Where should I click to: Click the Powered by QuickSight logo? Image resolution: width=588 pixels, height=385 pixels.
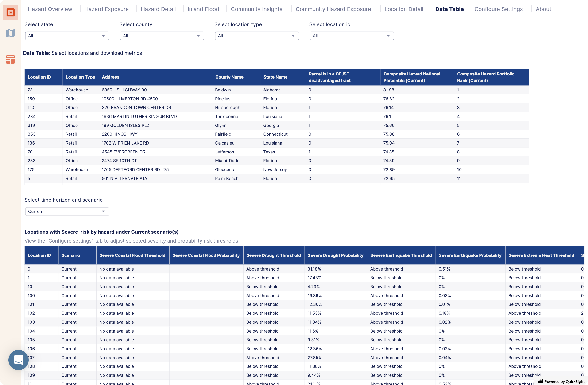(561, 381)
